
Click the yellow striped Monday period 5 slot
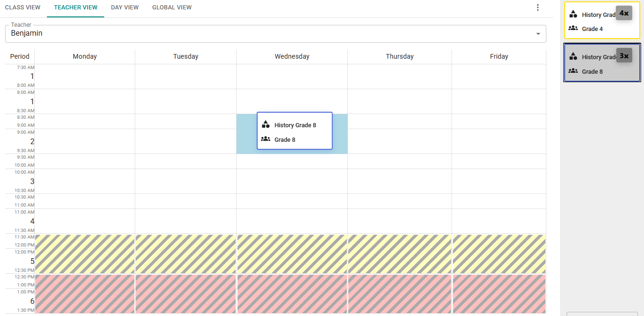(85, 254)
